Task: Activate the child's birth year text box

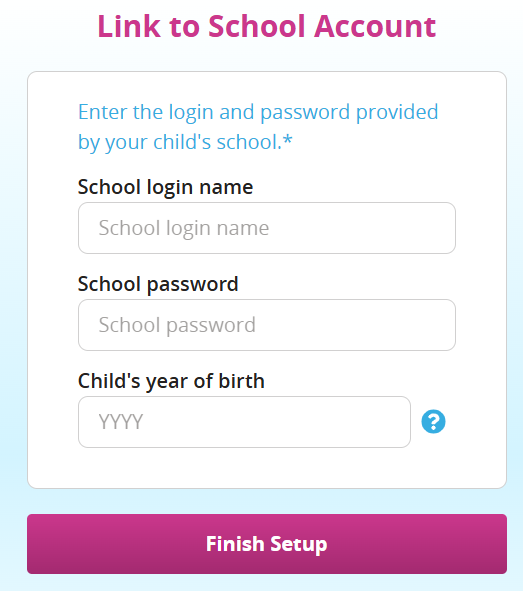Action: pos(244,422)
